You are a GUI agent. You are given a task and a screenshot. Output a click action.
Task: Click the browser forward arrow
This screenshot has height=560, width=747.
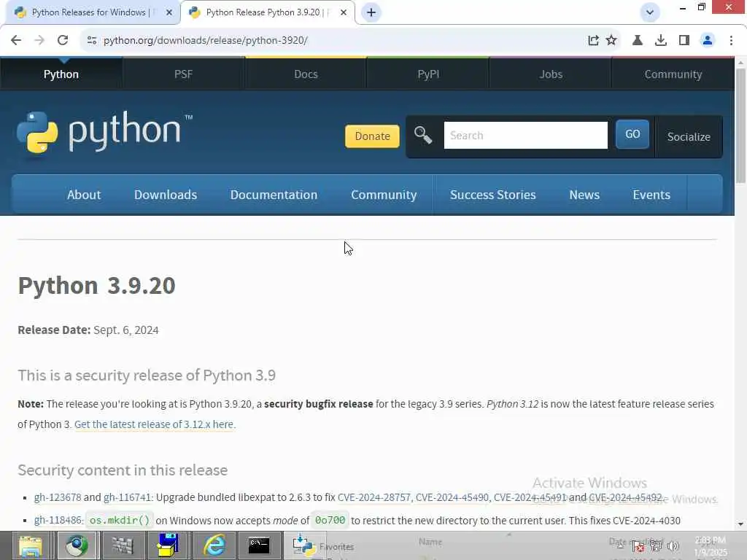coord(39,41)
